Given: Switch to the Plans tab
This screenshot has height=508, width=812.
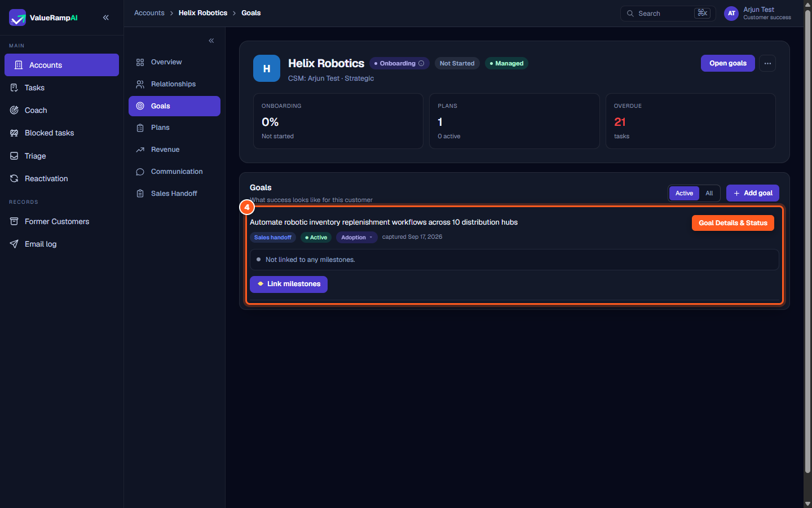Looking at the screenshot, I should tap(174, 128).
